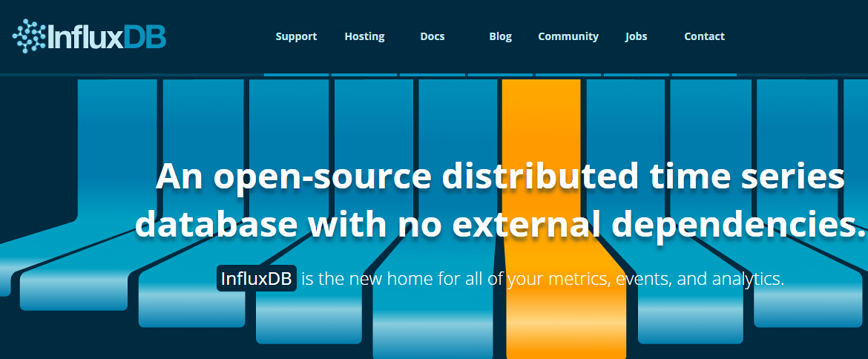
Task: Click the orange highlighted column in the banner
Action: pos(541,119)
